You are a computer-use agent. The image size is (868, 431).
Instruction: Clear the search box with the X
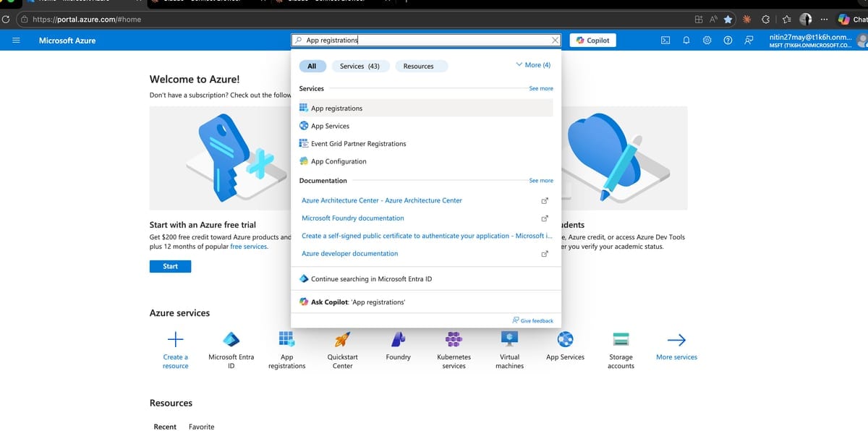click(555, 40)
